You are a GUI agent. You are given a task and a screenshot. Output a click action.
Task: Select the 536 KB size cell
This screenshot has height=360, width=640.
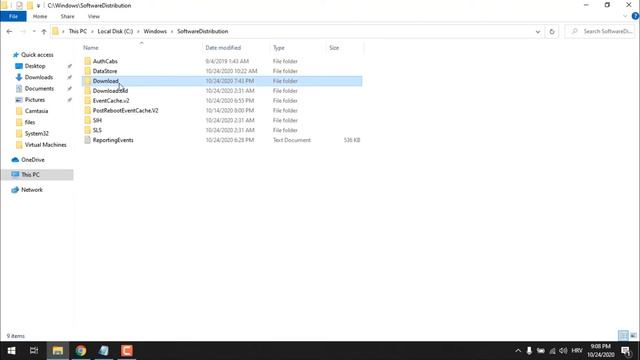[x=351, y=140]
